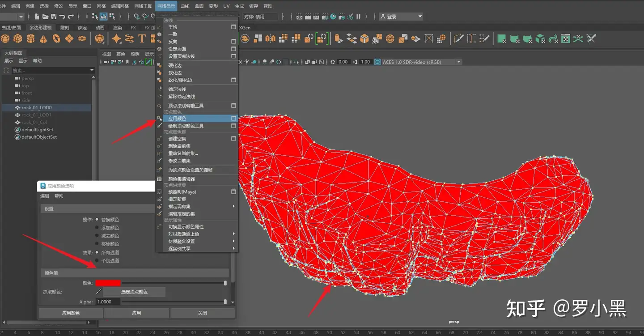The height and width of the screenshot is (336, 644).
Task: Click the IPR render icon
Action: click(316, 17)
